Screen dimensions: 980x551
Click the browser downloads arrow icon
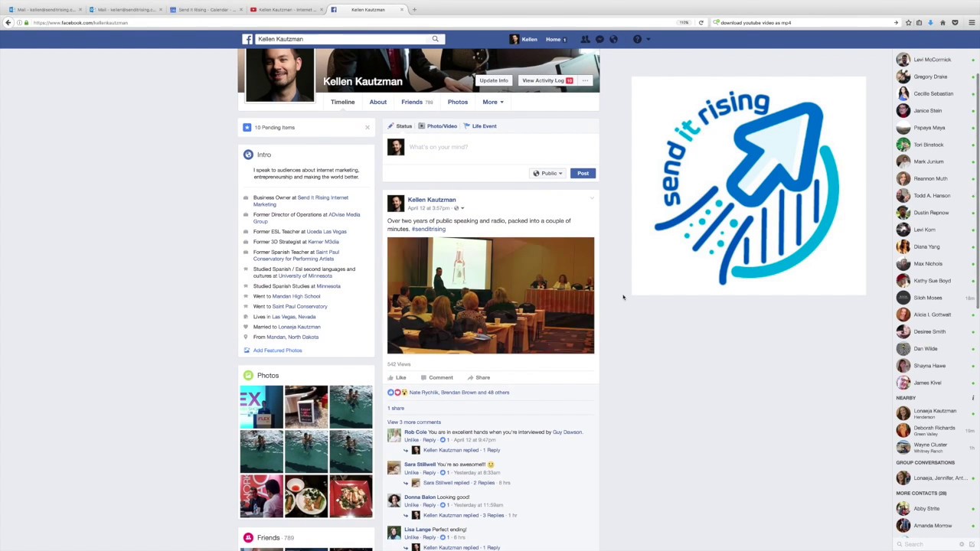930,23
